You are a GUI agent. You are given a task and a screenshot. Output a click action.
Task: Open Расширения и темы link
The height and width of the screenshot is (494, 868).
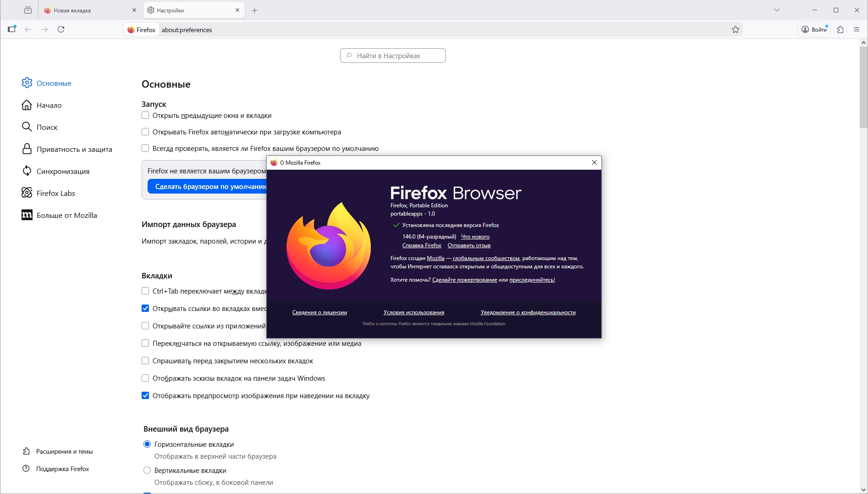click(x=58, y=451)
